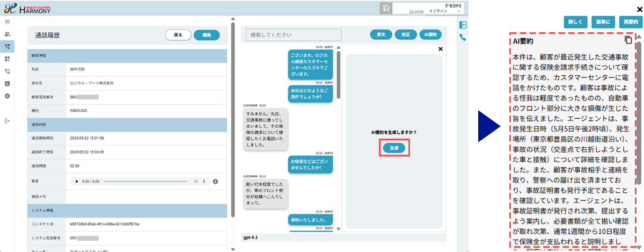Image resolution: width=644 pixels, height=252 pixels.
Task: Select the call history sidebar icon
Action: pyautogui.click(x=7, y=46)
